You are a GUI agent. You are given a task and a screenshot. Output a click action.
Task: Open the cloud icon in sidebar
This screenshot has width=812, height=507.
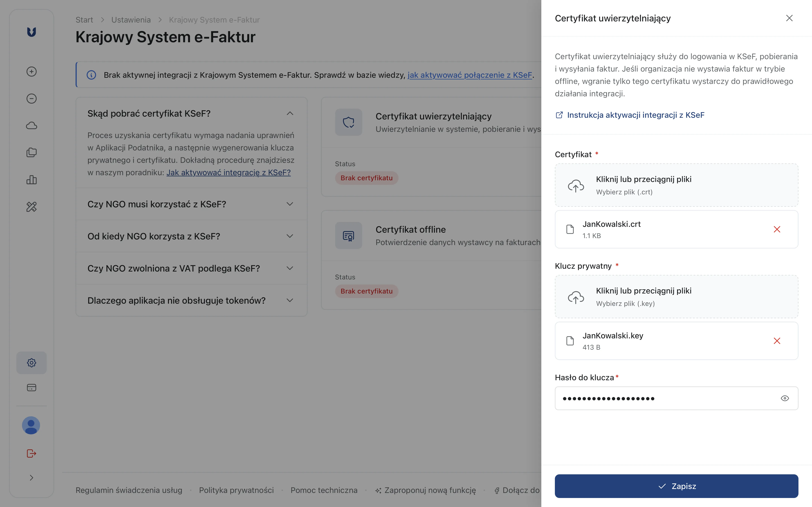click(32, 126)
